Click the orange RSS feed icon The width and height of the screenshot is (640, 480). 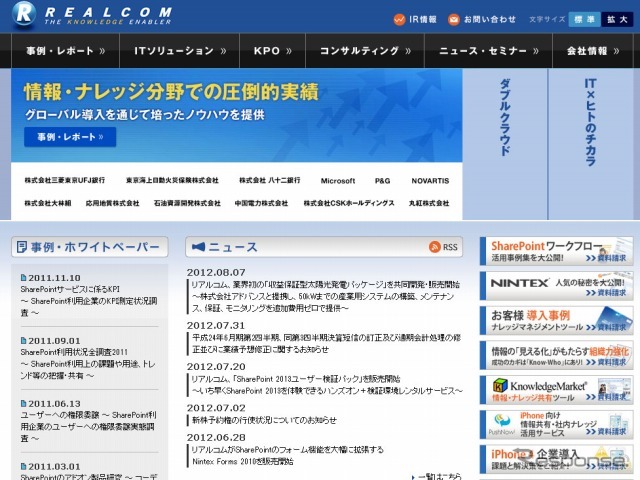pyautogui.click(x=435, y=247)
